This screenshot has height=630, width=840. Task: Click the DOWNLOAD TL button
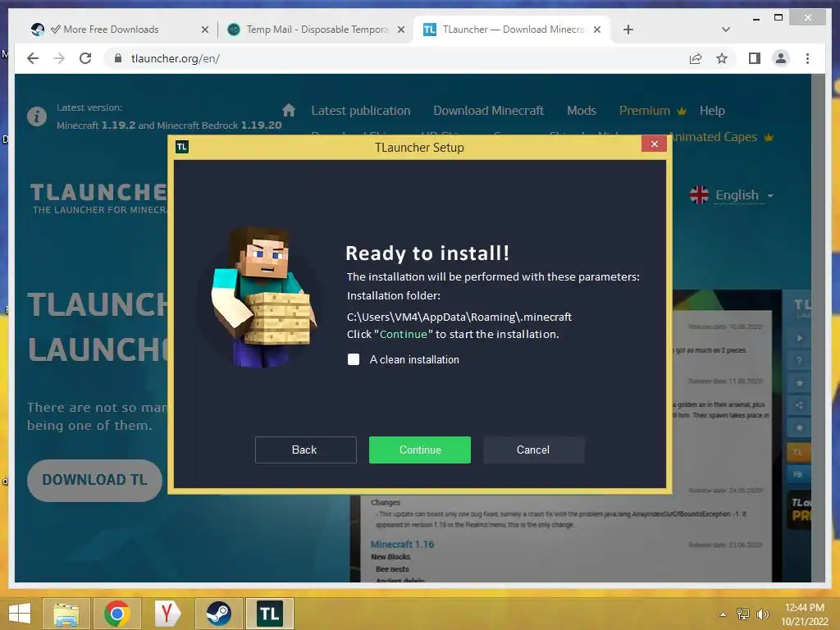[94, 480]
